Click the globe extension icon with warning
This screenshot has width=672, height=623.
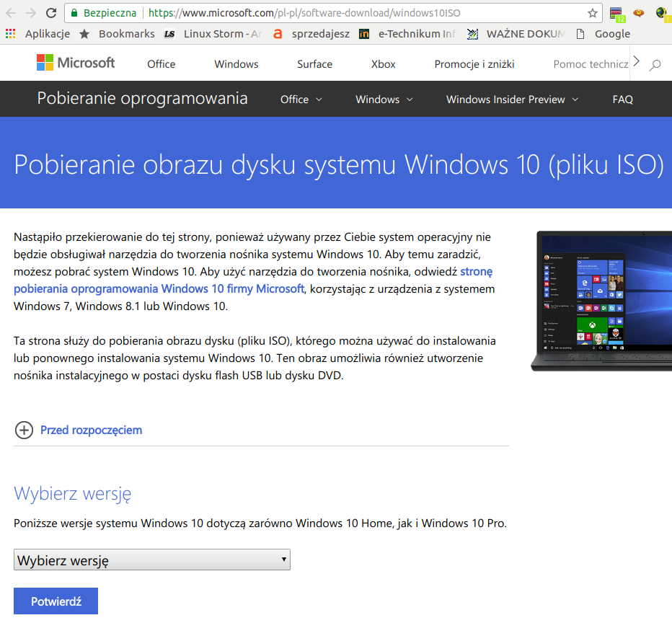point(662,13)
